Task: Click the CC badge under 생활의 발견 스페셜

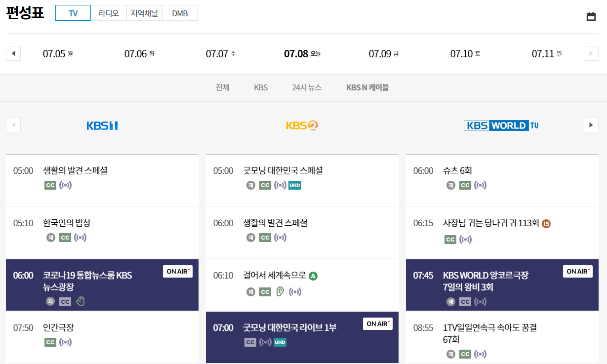Action: (49, 185)
